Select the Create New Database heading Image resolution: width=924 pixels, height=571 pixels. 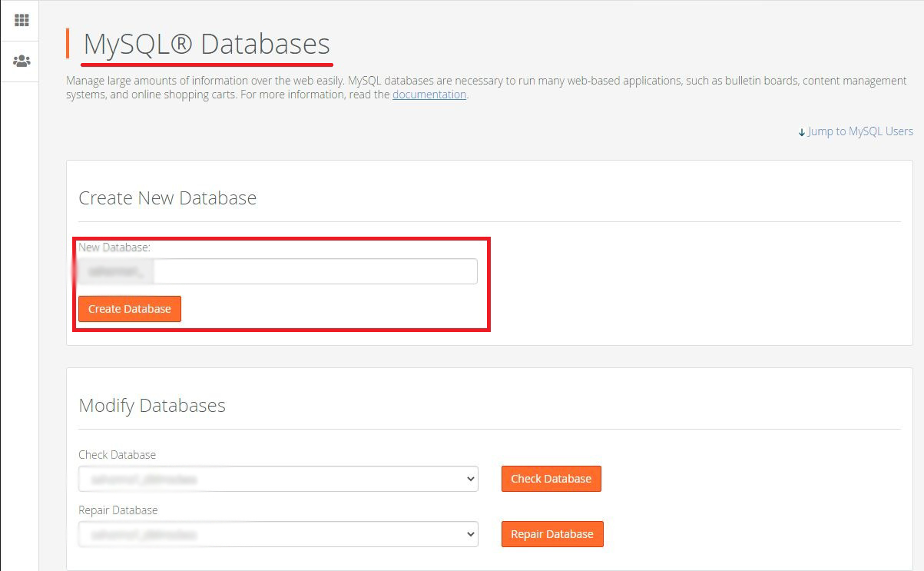(x=167, y=198)
